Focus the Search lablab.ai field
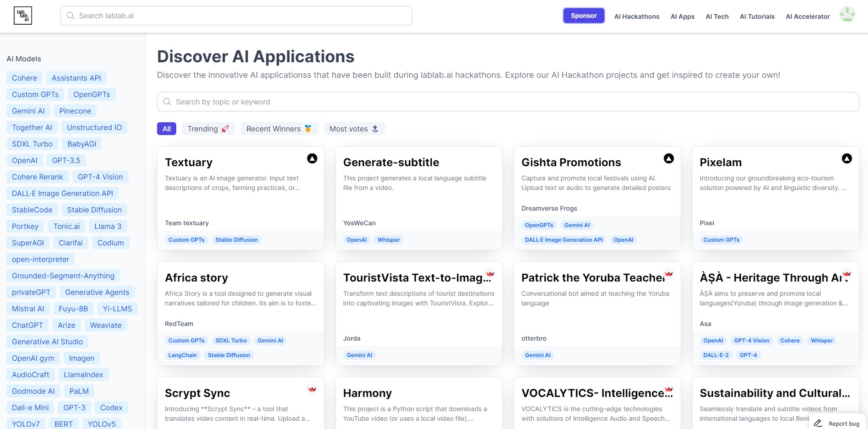Screen dimensions: 868x429 [236, 16]
